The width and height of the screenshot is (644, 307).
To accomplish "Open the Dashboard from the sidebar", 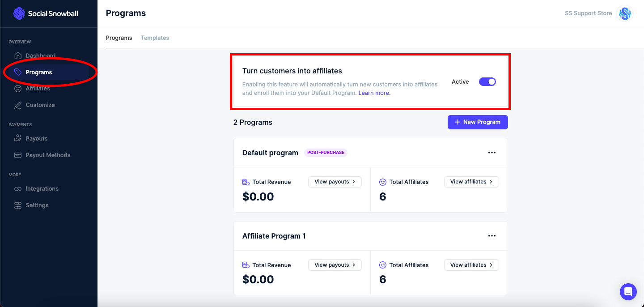I will click(x=41, y=55).
